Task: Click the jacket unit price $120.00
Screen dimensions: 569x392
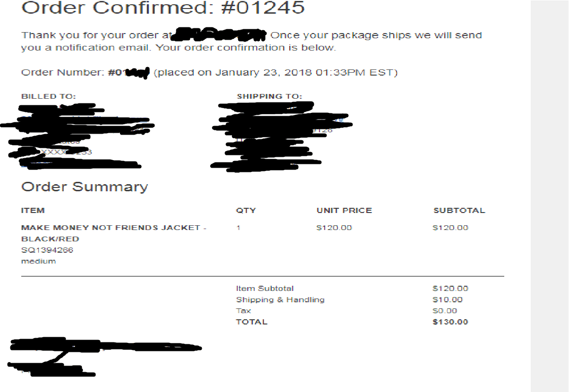Action: [x=334, y=228]
